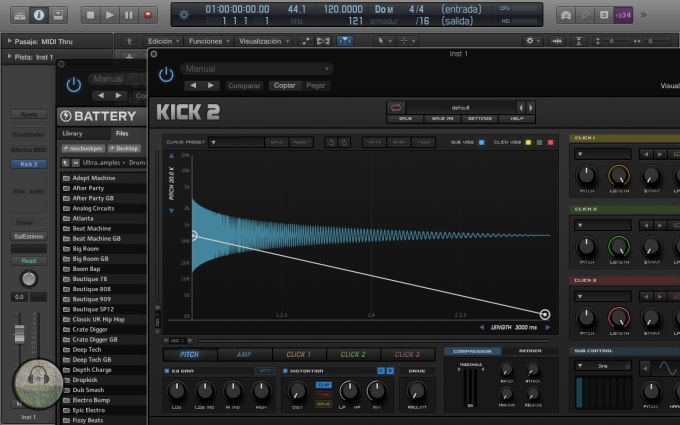Click Kick 2 SAVE AS button

pos(442,118)
